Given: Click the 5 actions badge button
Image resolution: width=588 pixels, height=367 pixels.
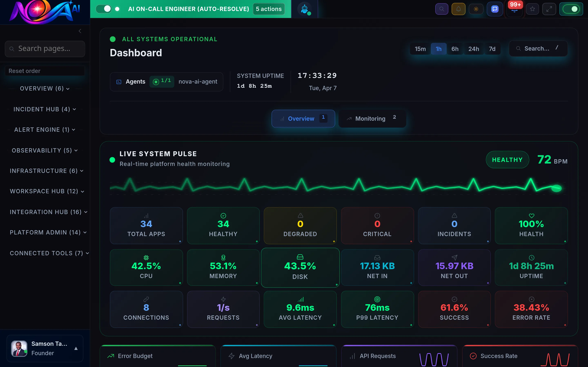Looking at the screenshot, I should pos(268,9).
